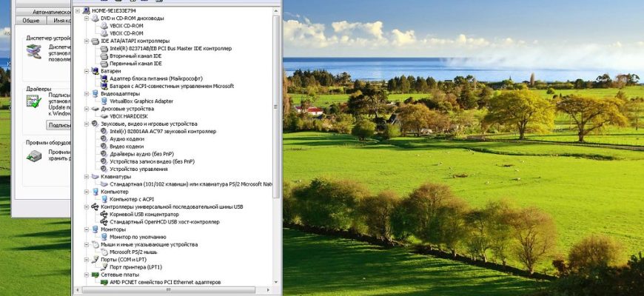
Task: Click the Intel 82801AA AC'97 sound controller icon
Action: [104, 132]
